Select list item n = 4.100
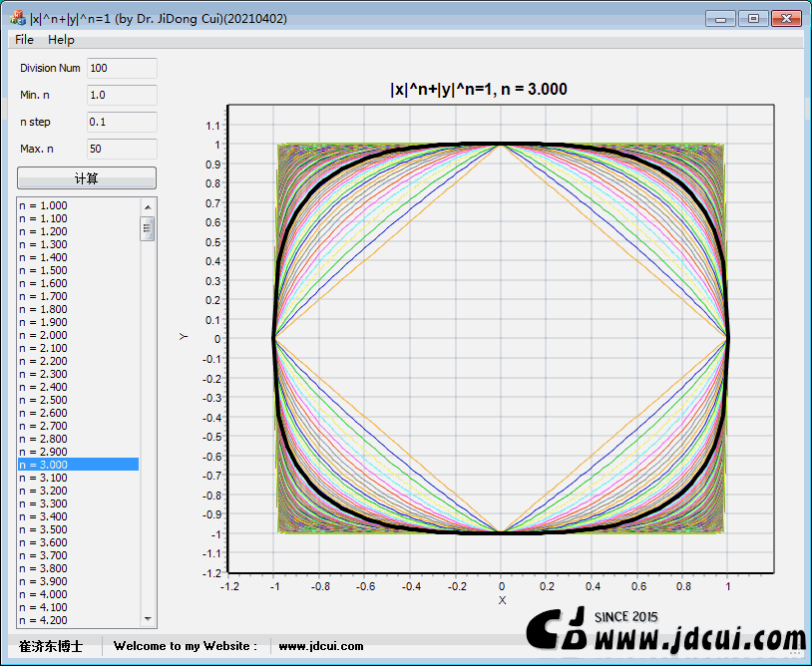The width and height of the screenshot is (812, 666). 78,607
